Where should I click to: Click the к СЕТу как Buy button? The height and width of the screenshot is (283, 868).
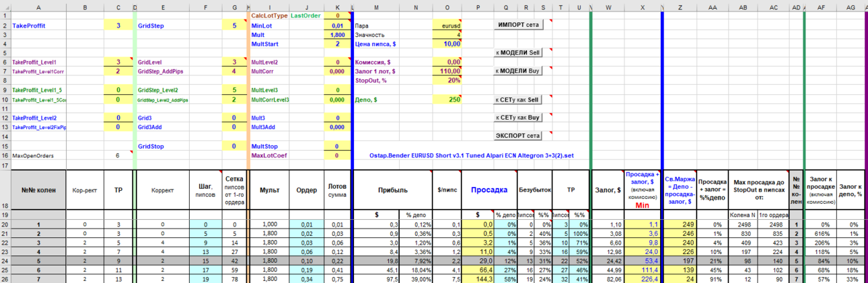pyautogui.click(x=518, y=118)
